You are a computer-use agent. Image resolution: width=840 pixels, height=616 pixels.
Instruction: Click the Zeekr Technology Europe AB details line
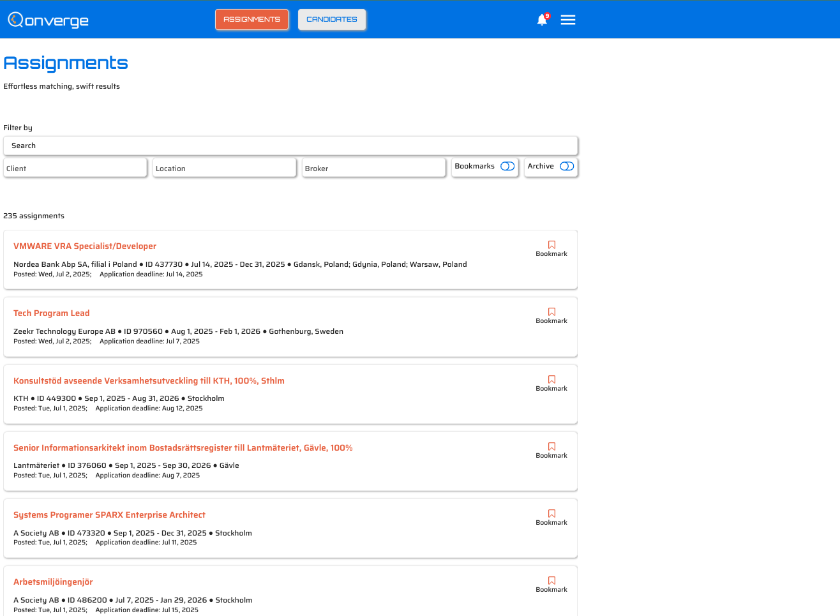point(178,331)
